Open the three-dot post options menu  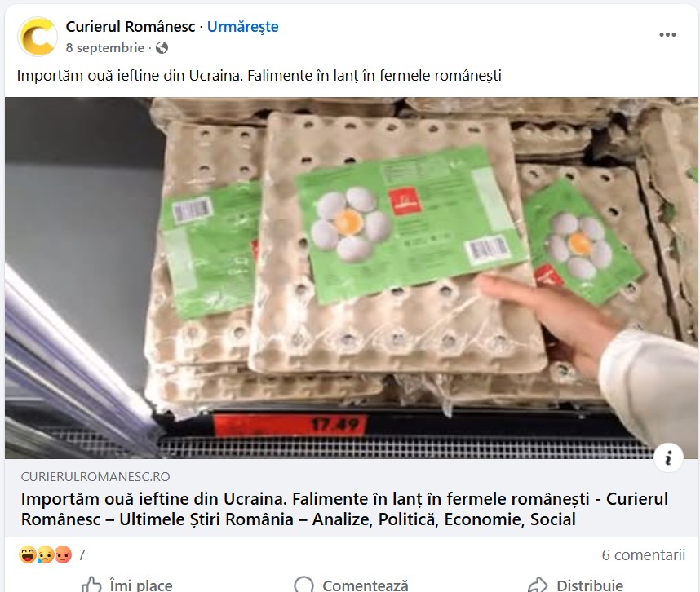667,35
